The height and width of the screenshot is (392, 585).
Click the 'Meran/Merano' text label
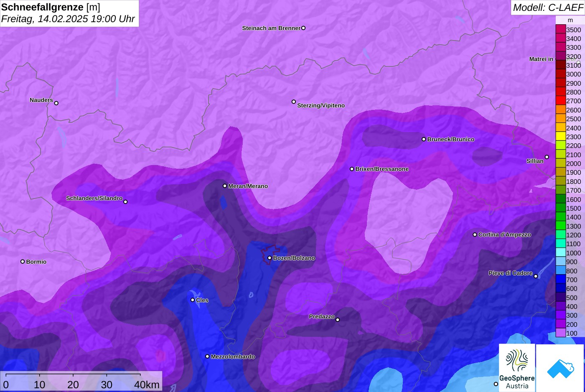(x=248, y=186)
